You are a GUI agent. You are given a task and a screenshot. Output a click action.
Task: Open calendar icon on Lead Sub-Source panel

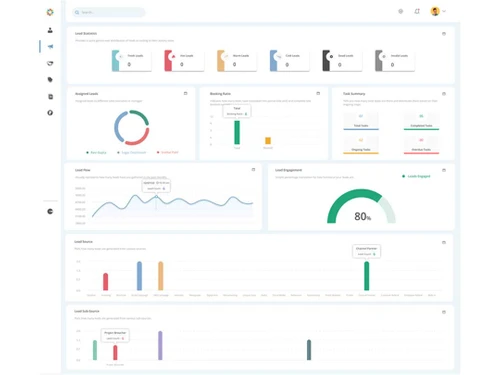[x=444, y=312]
